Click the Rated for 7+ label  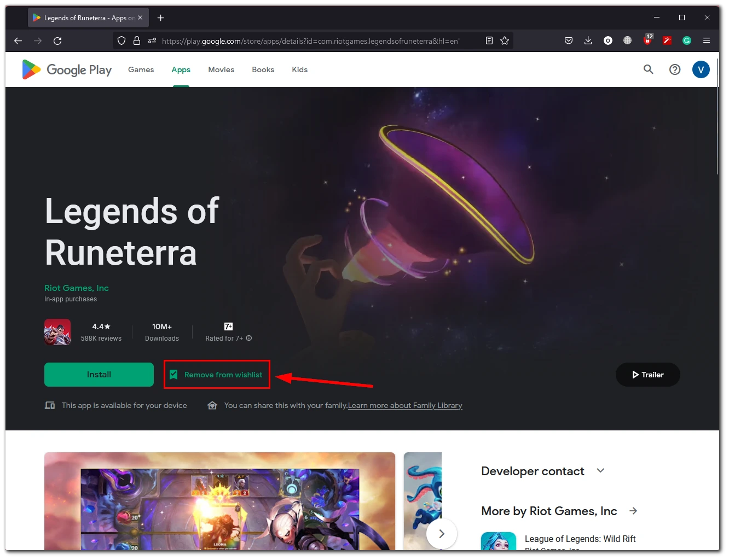[224, 338]
